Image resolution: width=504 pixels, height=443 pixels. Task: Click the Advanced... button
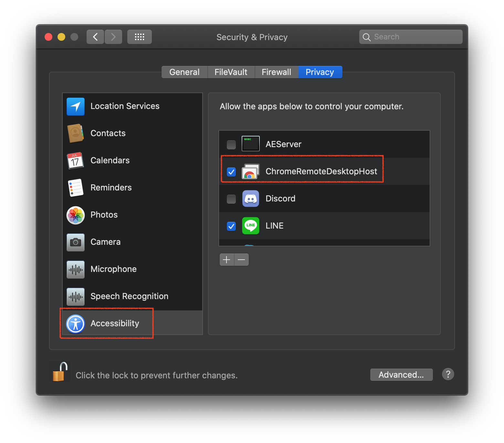coord(401,375)
